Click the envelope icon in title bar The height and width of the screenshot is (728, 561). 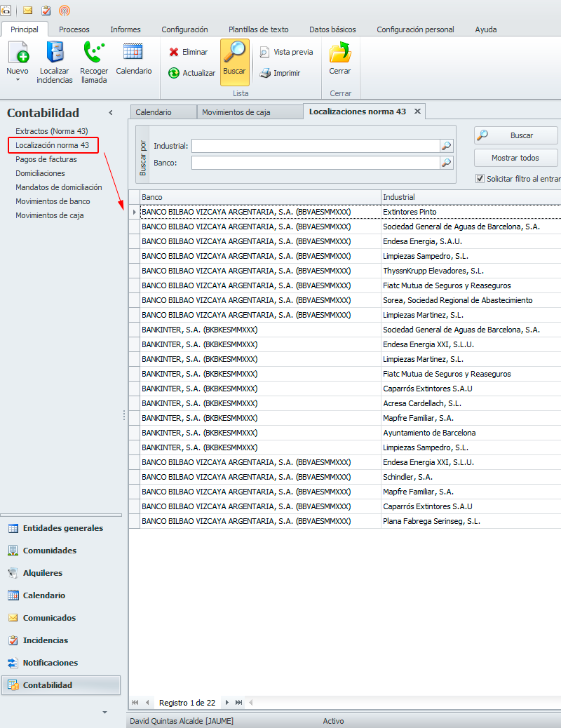tap(28, 11)
